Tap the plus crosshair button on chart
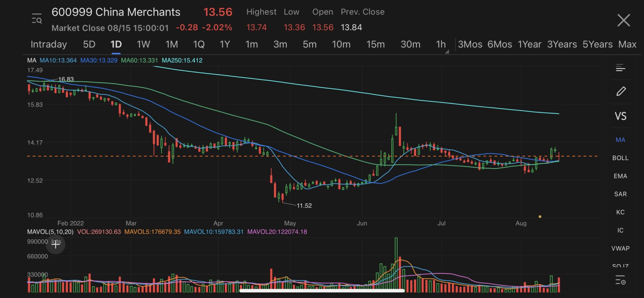Viewport: 644px width, 298px height. point(56,244)
